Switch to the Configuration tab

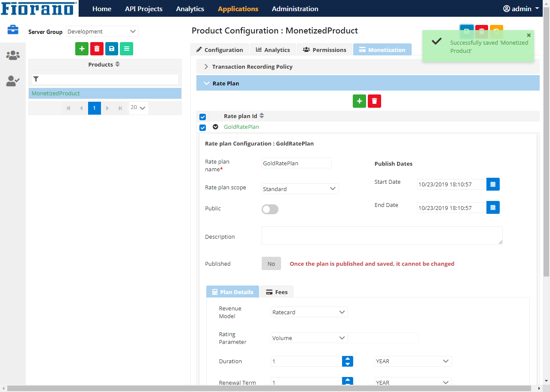[x=220, y=50]
